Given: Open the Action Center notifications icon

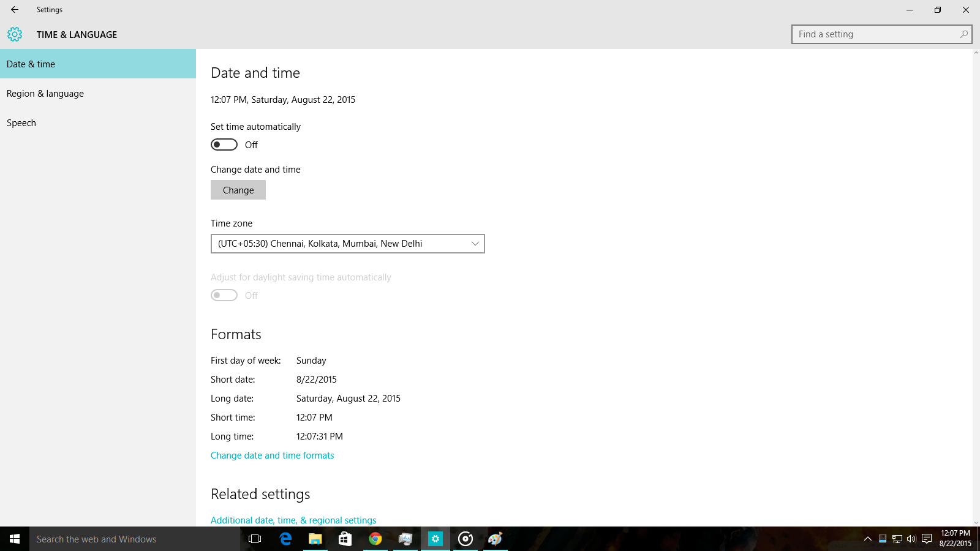Looking at the screenshot, I should [x=927, y=539].
